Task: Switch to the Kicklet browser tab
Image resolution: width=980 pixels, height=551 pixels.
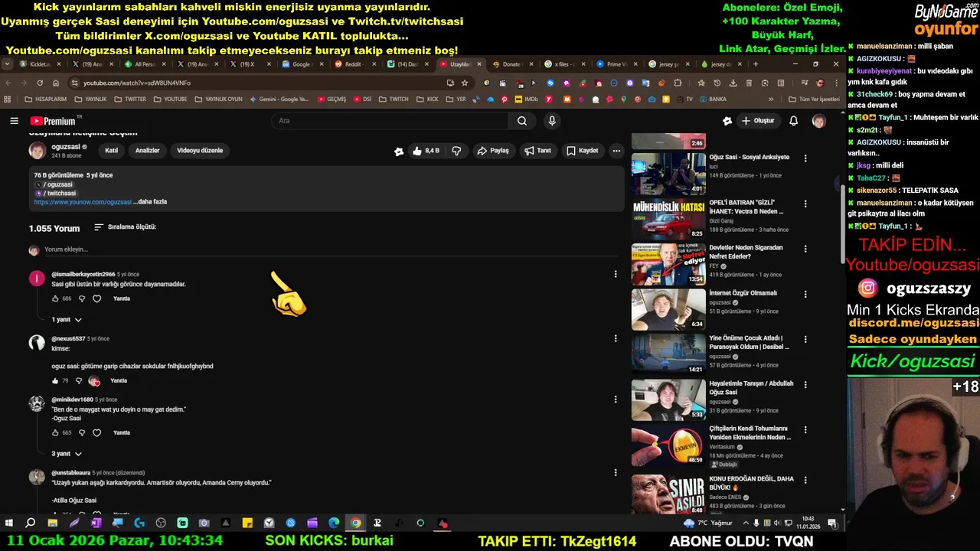Action: pyautogui.click(x=40, y=64)
